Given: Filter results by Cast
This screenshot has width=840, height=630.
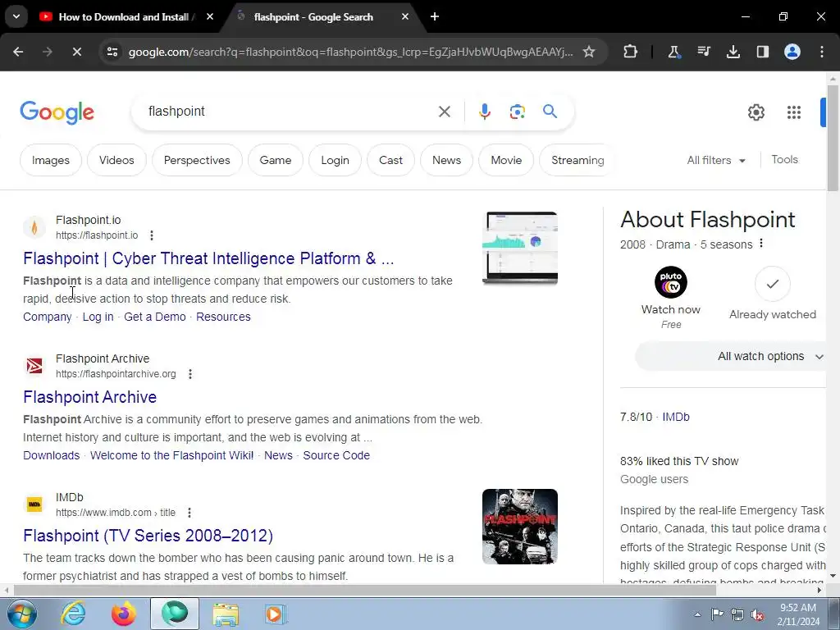Looking at the screenshot, I should pyautogui.click(x=390, y=160).
